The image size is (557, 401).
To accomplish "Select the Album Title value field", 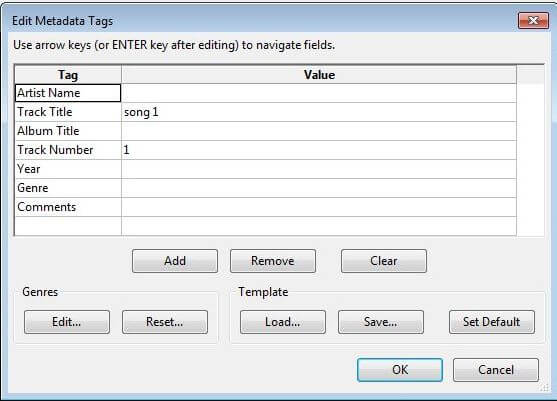I will pos(319,131).
